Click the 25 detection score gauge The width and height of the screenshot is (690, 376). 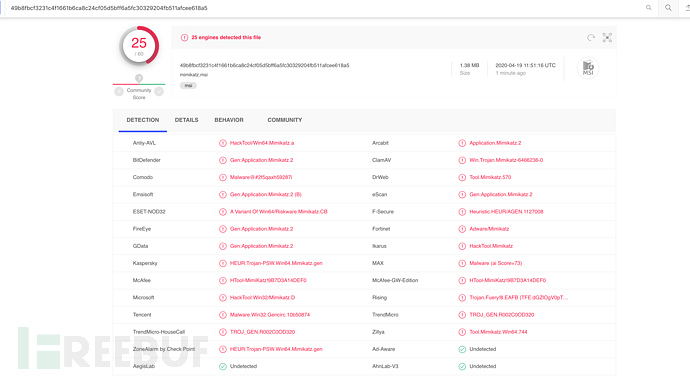139,46
